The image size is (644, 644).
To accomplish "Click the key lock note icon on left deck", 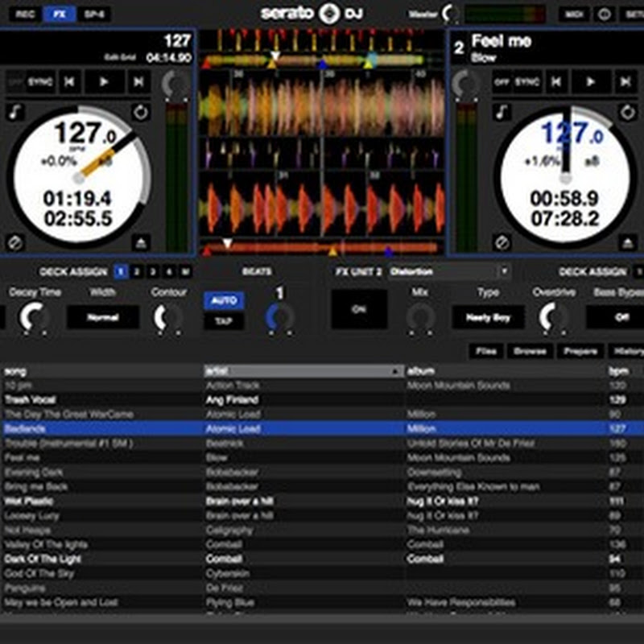I will [x=15, y=111].
